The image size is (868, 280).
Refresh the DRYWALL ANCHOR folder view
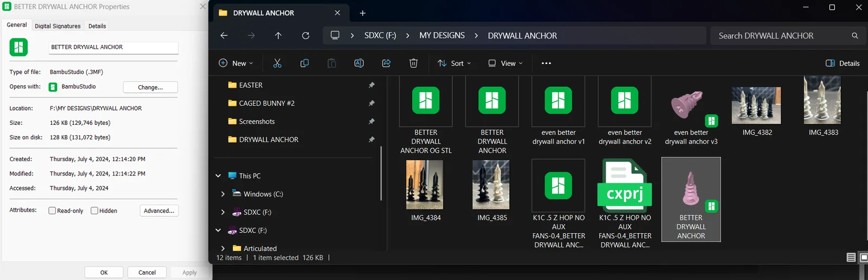point(306,35)
